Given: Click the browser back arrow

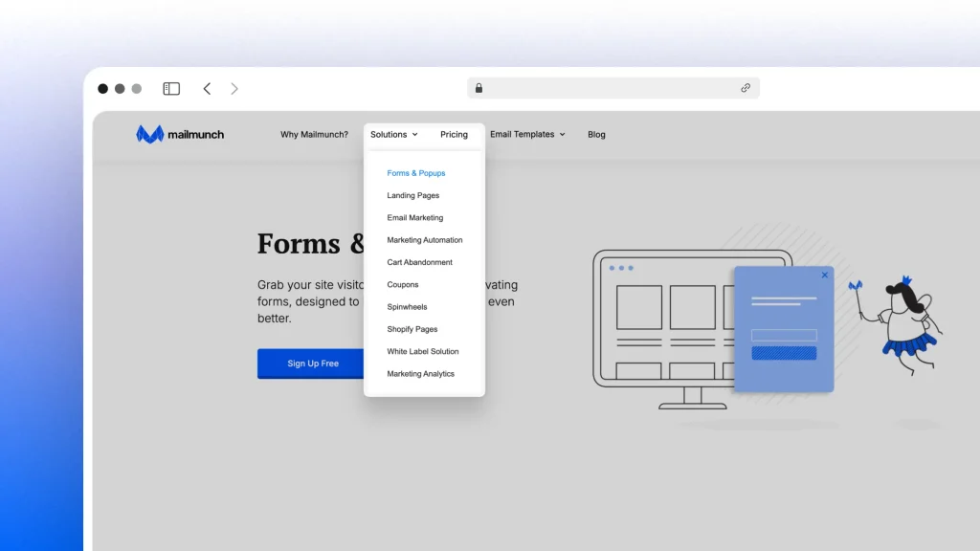Looking at the screenshot, I should click(x=207, y=88).
